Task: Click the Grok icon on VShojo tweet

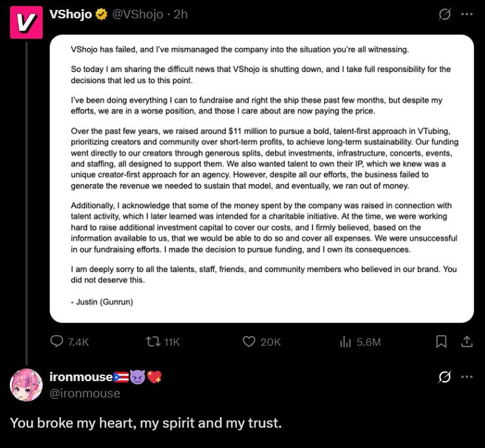Action: click(x=444, y=14)
